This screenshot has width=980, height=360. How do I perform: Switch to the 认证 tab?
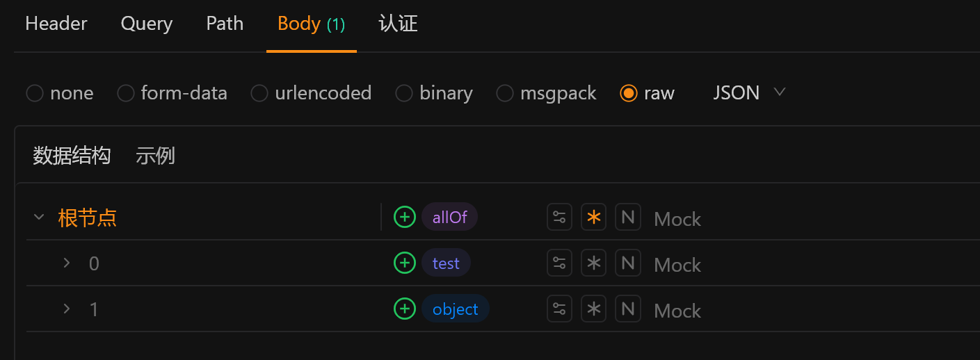pyautogui.click(x=398, y=24)
